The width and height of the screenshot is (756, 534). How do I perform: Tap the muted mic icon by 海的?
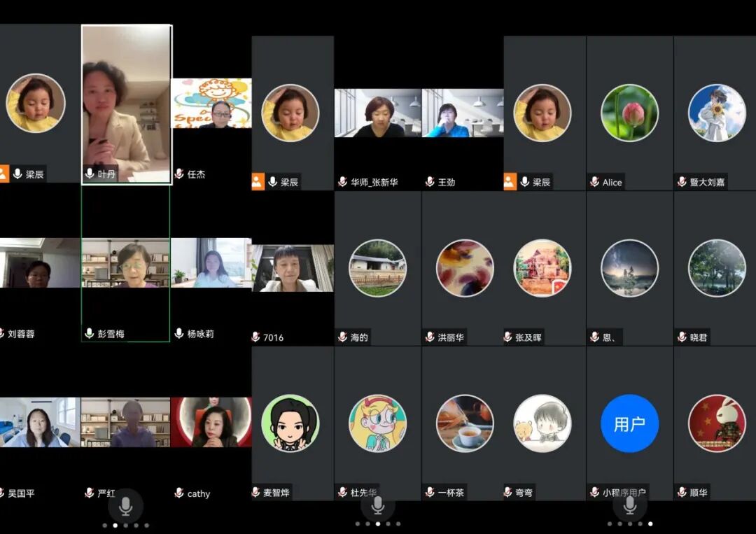[x=342, y=337]
